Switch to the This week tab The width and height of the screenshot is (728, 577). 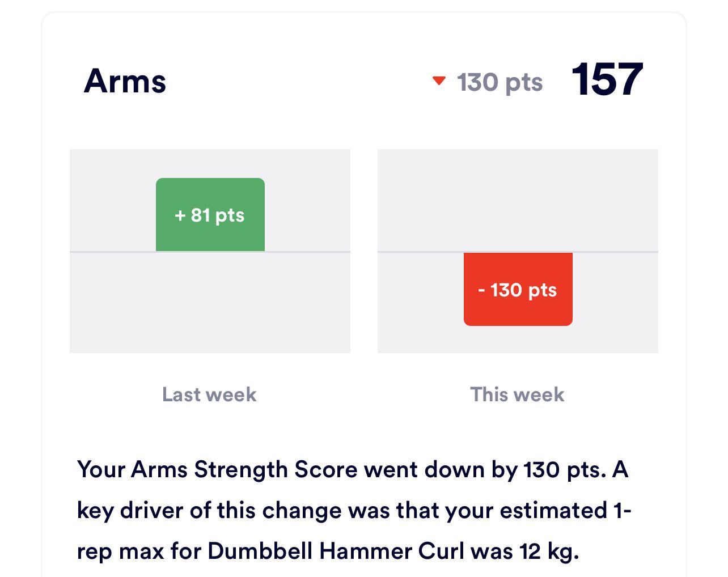tap(517, 394)
